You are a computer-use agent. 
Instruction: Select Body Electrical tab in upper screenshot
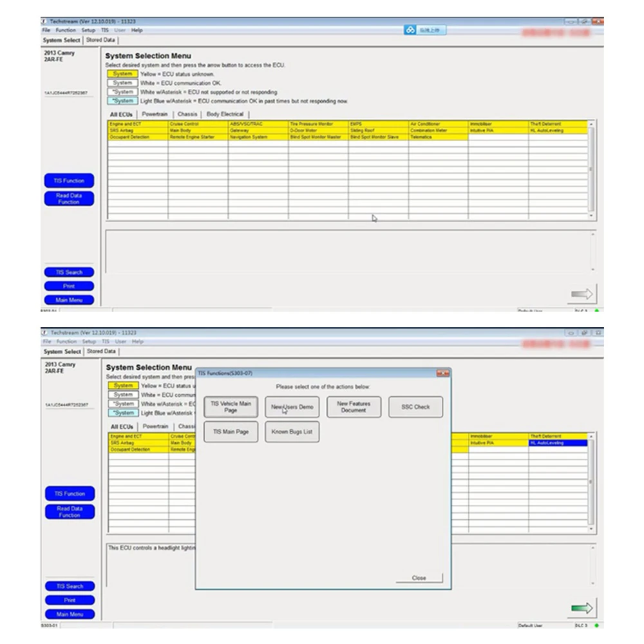click(225, 114)
